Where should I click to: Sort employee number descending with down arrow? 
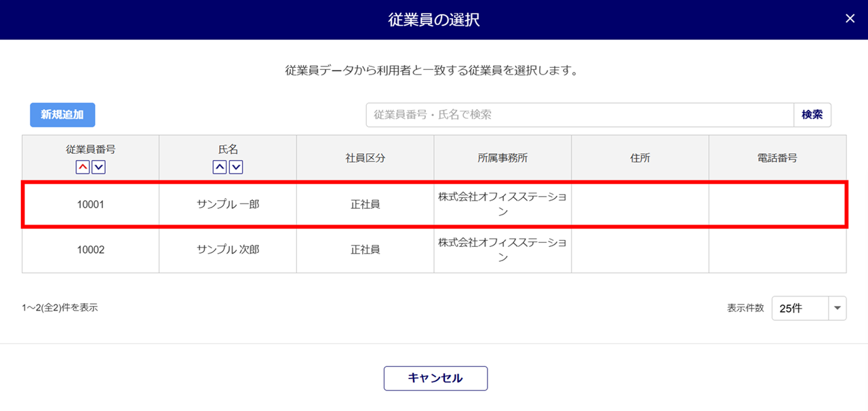(x=98, y=167)
